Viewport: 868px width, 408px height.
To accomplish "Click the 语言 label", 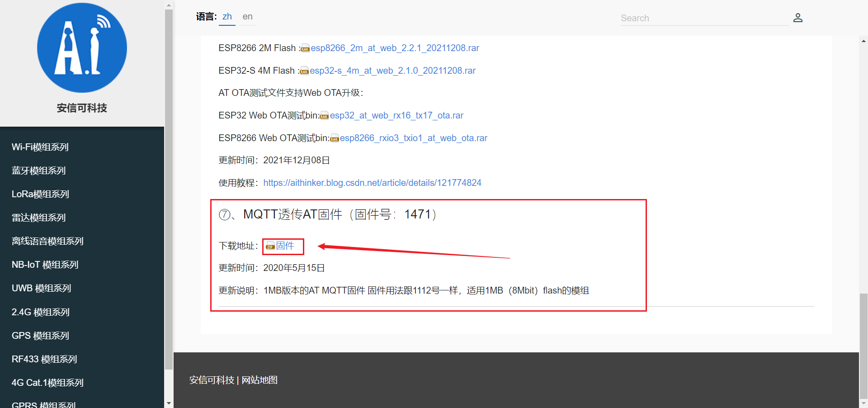I will pos(206,17).
